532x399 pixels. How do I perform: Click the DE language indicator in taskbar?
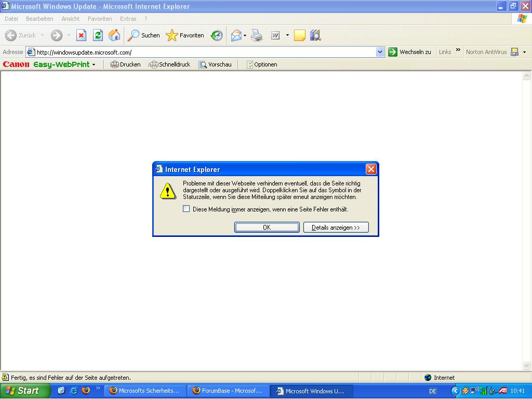coord(433,391)
